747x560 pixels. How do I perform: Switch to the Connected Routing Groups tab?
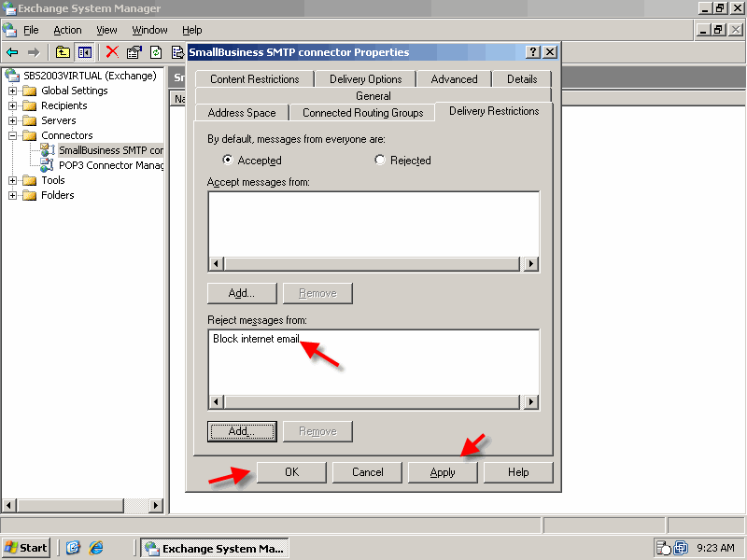coord(362,113)
